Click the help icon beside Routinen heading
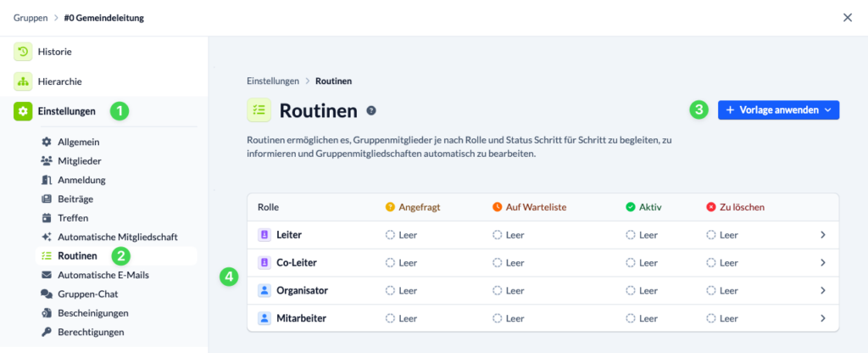 click(371, 110)
